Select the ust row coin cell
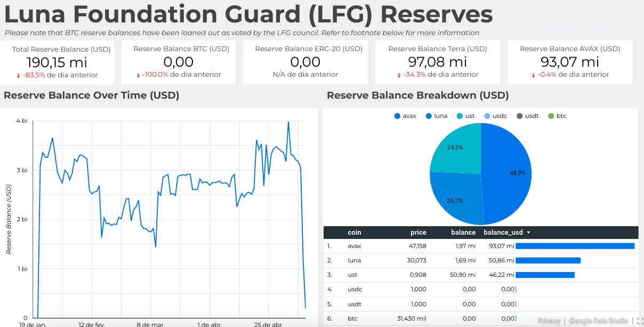Screen dimensions: 644x327 point(352,275)
